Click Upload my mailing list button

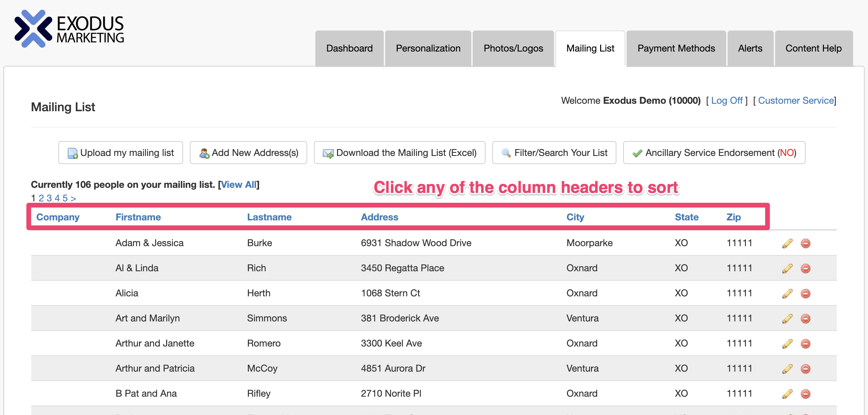pos(121,153)
